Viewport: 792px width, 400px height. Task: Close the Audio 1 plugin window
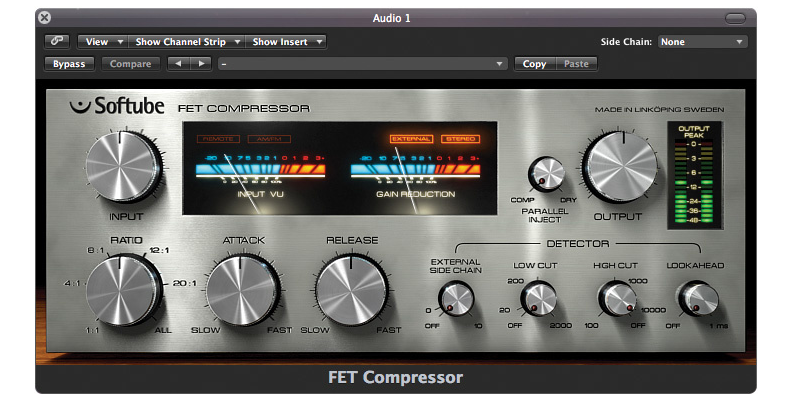point(44,18)
